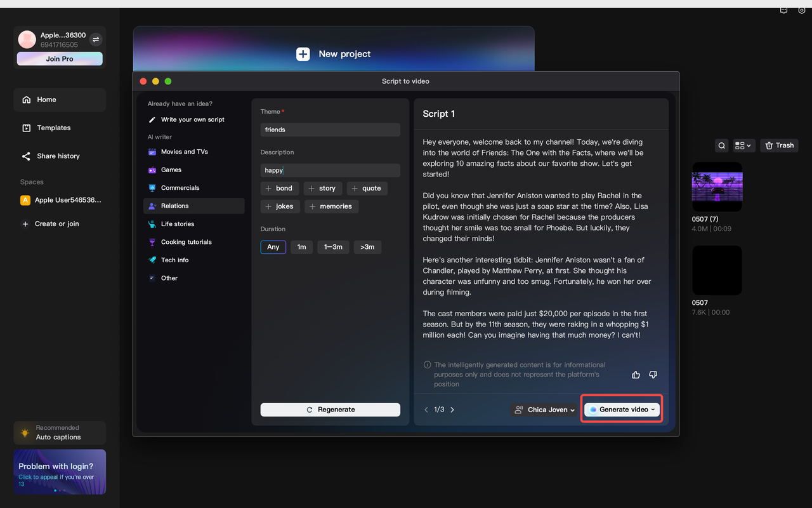The width and height of the screenshot is (812, 508).
Task: Switch to the Life stories category
Action: (x=178, y=224)
